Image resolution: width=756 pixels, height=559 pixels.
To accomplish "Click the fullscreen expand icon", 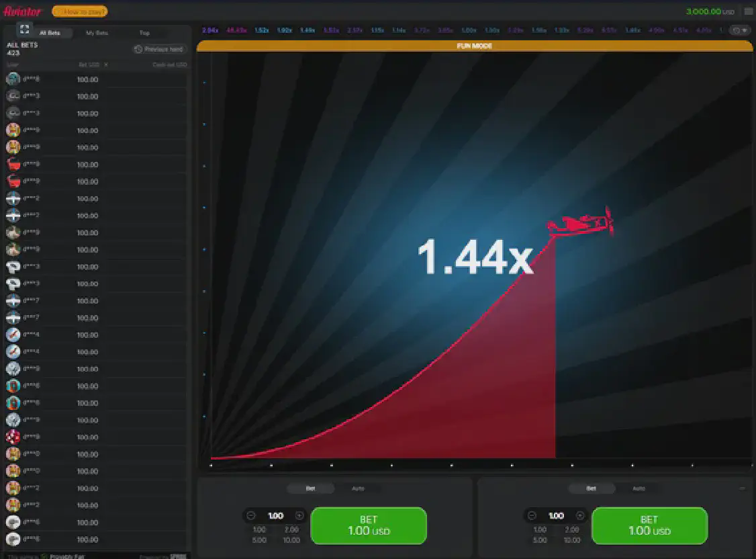I will 25,28.
